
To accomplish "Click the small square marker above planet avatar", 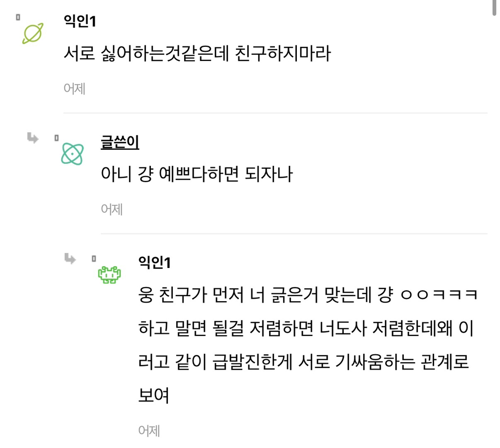I will (18, 17).
